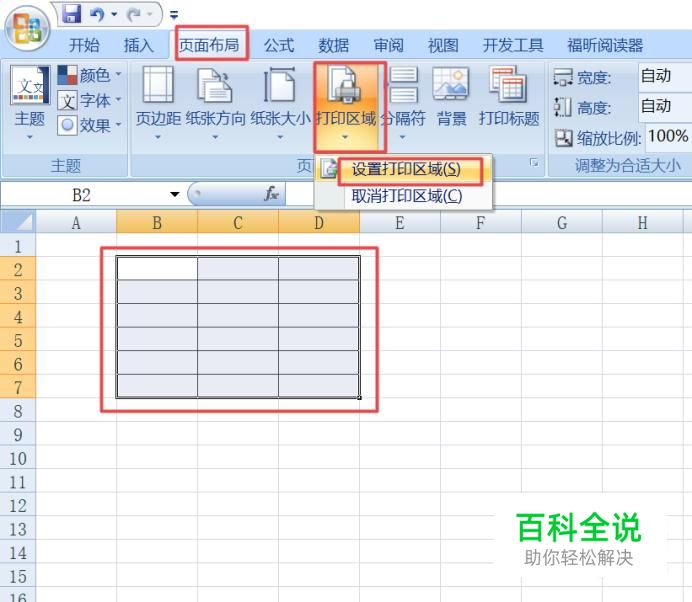The height and width of the screenshot is (602, 692).
Task: Switch to the 插入 tab
Action: pyautogui.click(x=139, y=45)
